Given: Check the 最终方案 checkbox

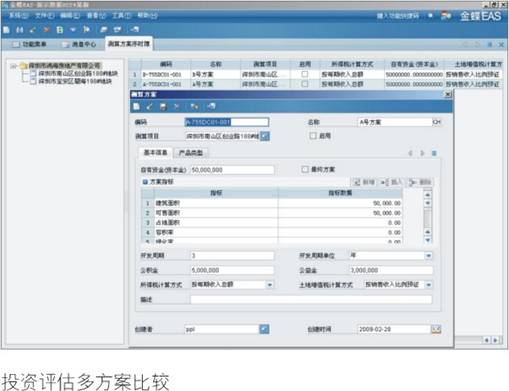Looking at the screenshot, I should tap(305, 169).
